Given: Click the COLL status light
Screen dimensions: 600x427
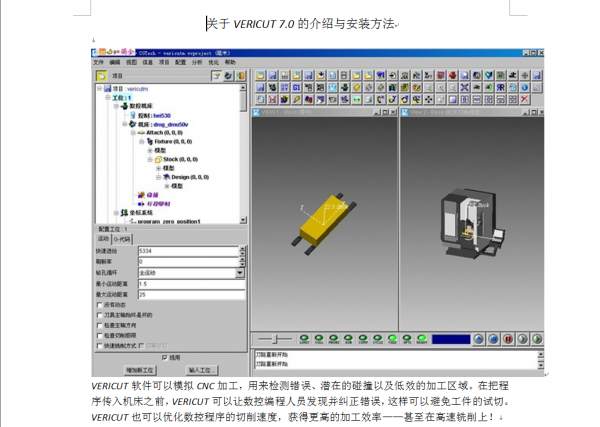Looking at the screenshot, I should pyautogui.click(x=319, y=338).
